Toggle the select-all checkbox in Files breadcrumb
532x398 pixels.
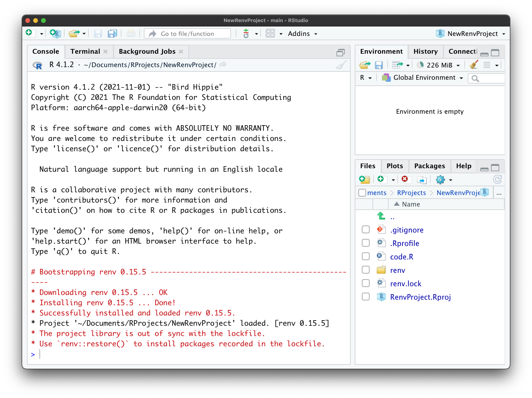point(362,193)
